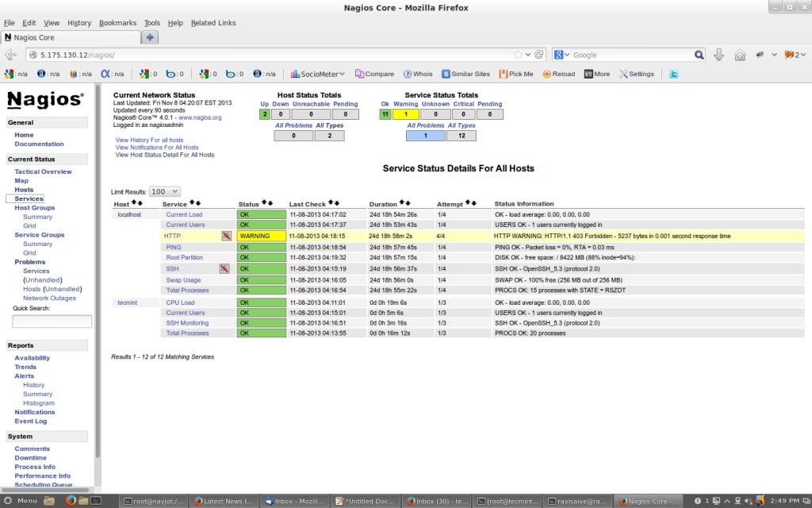Toggle ascending sort on the Last Check column
The image size is (812, 508).
331,203
